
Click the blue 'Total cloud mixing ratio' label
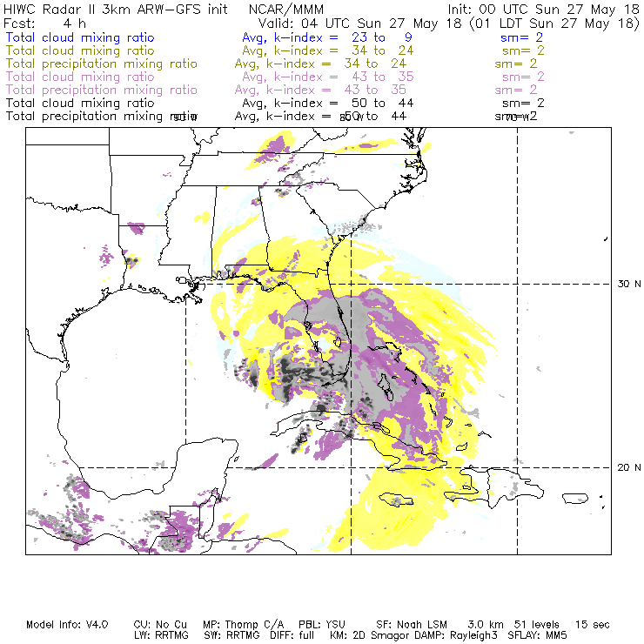click(x=80, y=37)
